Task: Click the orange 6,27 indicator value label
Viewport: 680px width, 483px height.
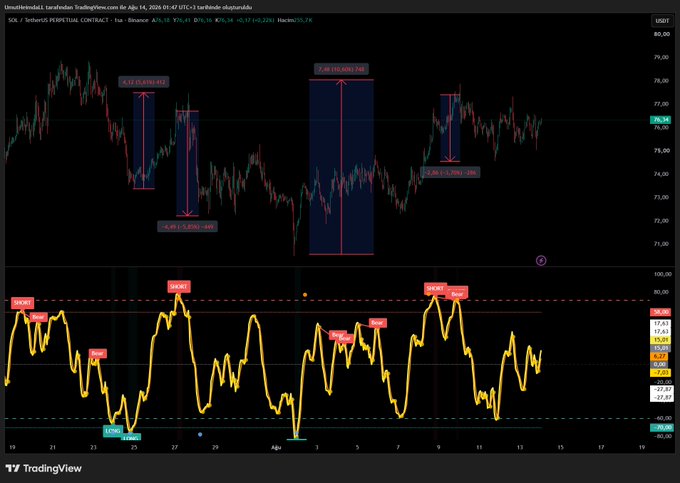Action: click(660, 356)
